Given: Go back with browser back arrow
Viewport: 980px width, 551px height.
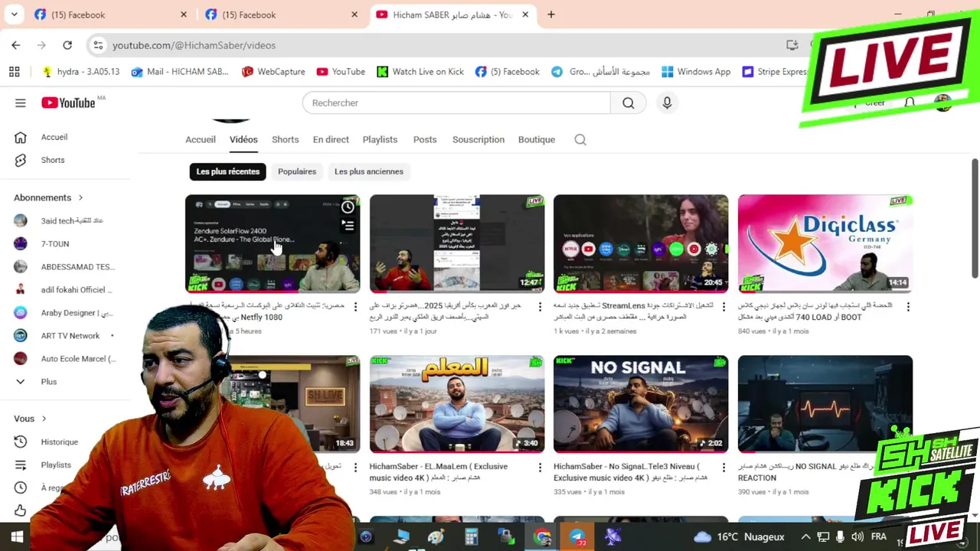Looking at the screenshot, I should tap(16, 45).
